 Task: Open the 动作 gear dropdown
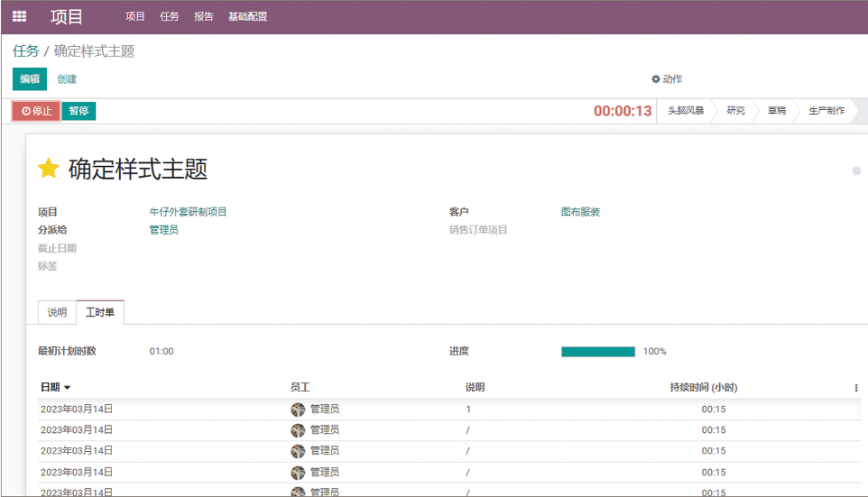click(667, 79)
